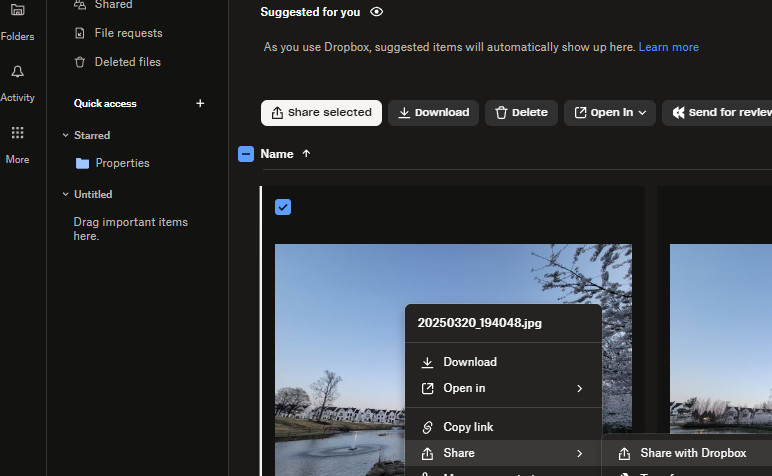Click the Quick access heading
The height and width of the screenshot is (476, 772).
click(x=105, y=103)
